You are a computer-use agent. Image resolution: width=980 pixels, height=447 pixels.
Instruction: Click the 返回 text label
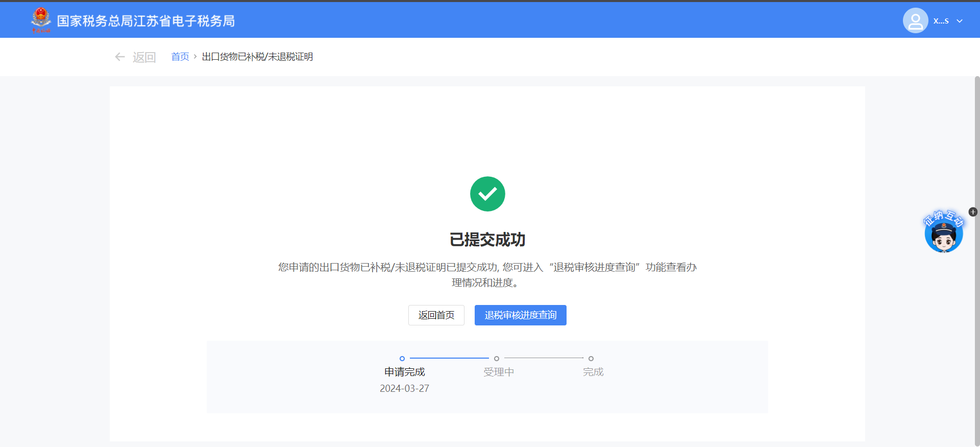point(144,57)
